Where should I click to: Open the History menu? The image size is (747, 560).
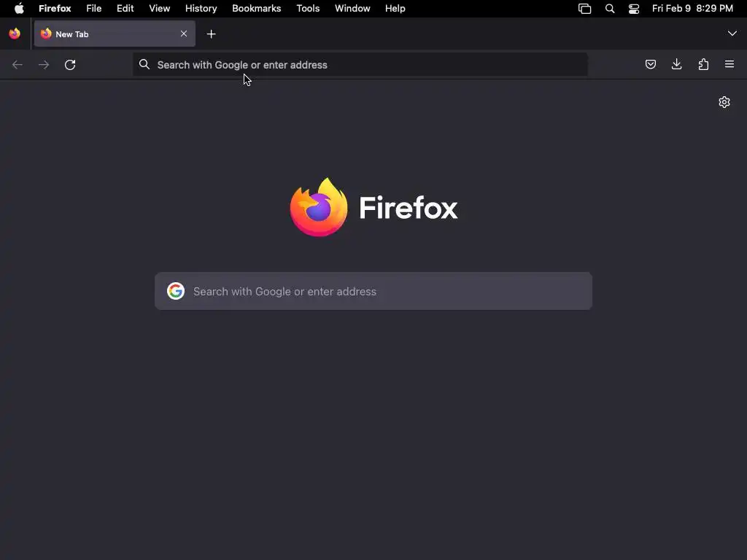(201, 9)
